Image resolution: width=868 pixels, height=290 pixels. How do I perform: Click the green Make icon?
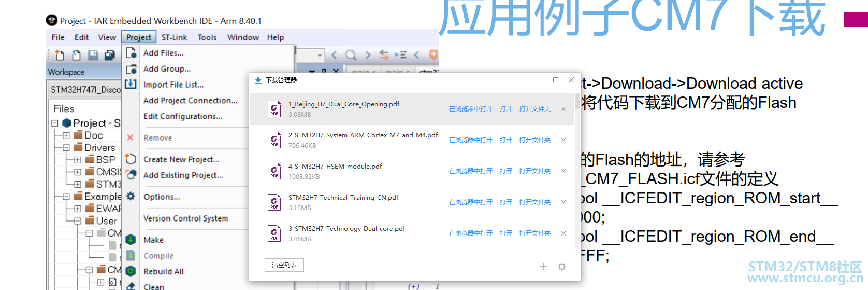click(x=131, y=239)
